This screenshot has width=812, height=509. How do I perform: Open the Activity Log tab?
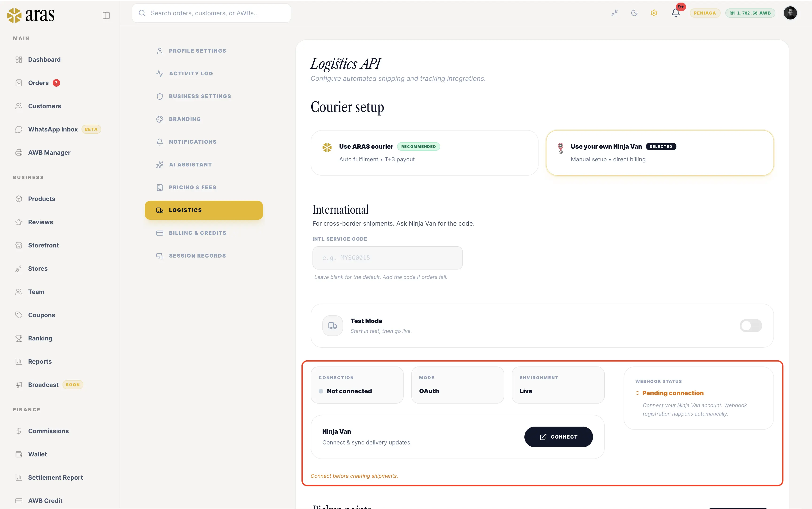204,74
